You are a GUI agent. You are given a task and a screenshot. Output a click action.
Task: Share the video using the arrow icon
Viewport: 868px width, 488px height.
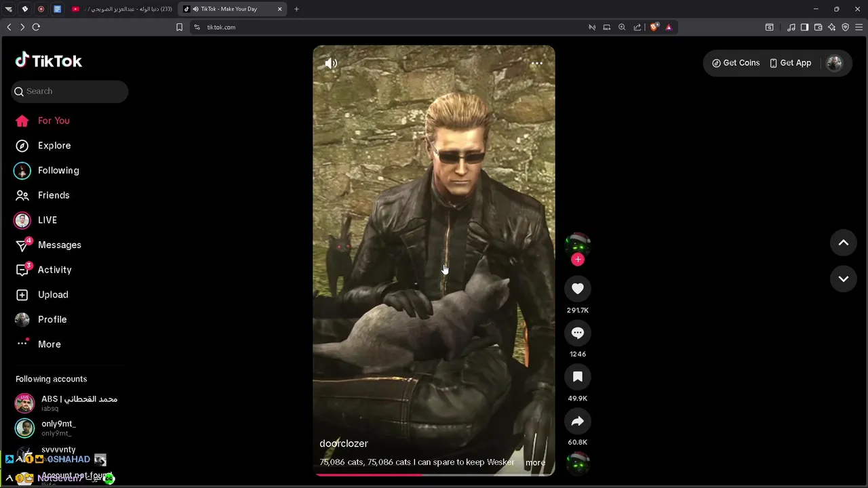(578, 421)
